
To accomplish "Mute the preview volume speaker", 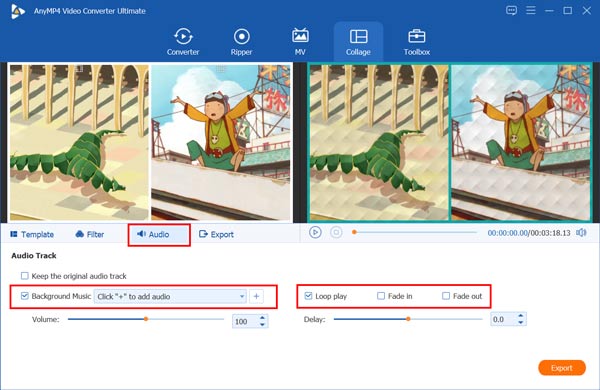I will [581, 233].
